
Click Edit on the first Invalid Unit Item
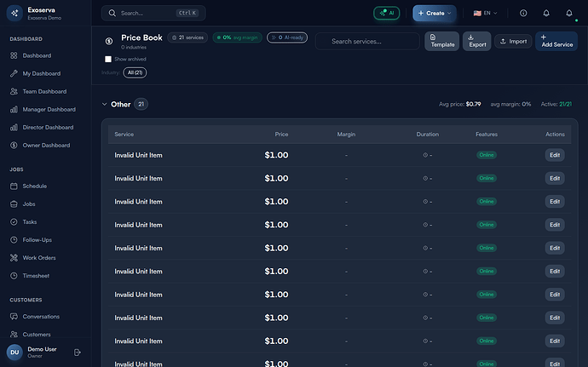pos(555,155)
